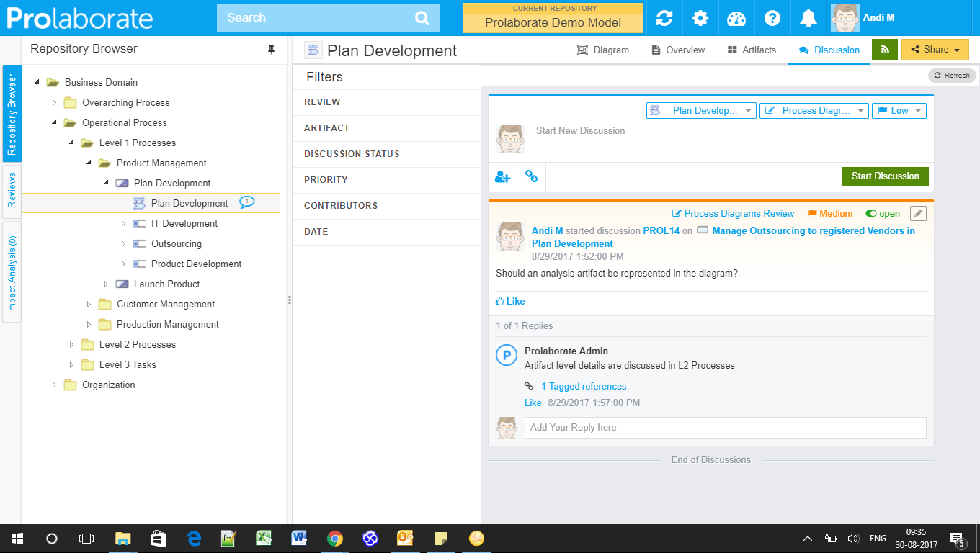
Task: Open Microsoft Edge from the taskbar
Action: pos(194,539)
